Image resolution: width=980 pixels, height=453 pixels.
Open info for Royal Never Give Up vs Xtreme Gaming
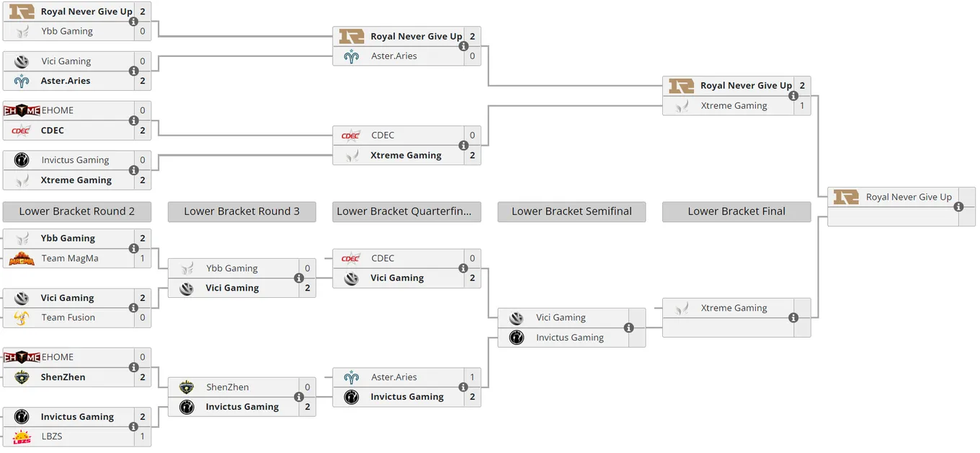pos(793,96)
